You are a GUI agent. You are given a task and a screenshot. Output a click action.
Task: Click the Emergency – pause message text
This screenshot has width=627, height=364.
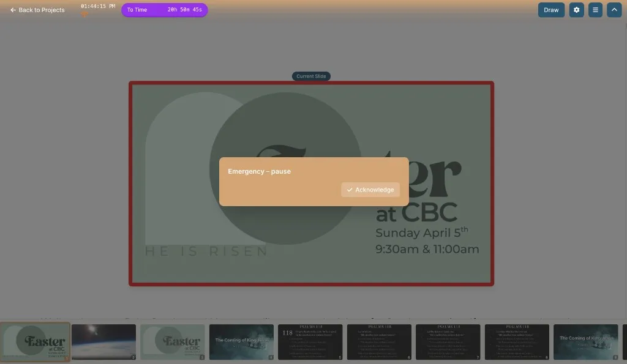point(259,171)
